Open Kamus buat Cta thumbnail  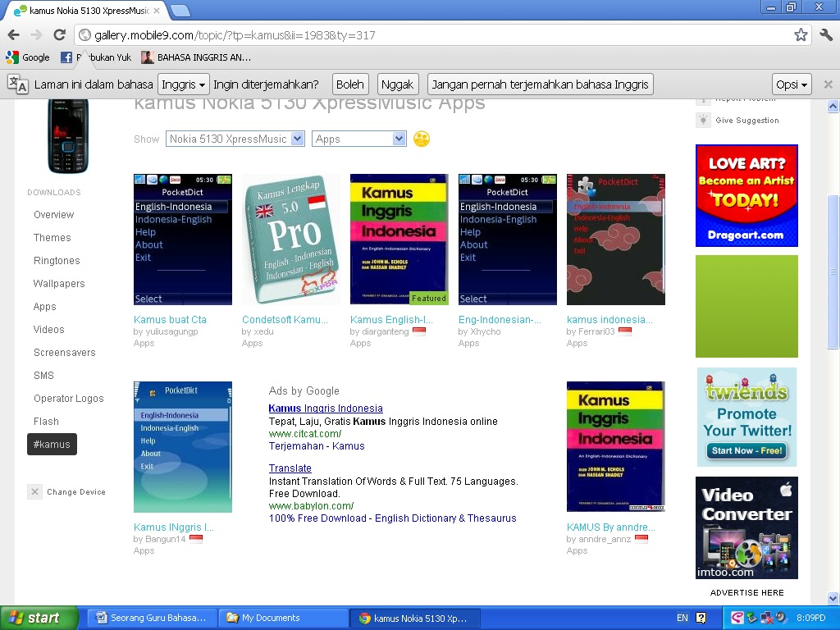[183, 240]
